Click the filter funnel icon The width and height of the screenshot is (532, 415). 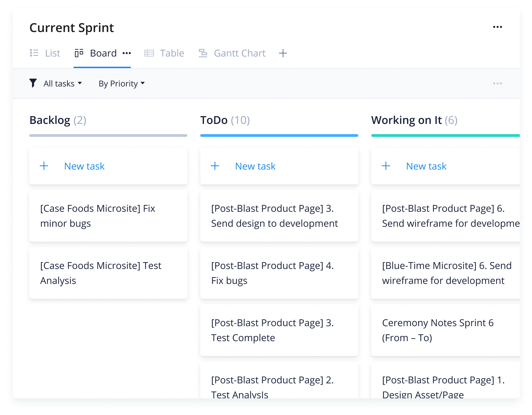(x=33, y=83)
